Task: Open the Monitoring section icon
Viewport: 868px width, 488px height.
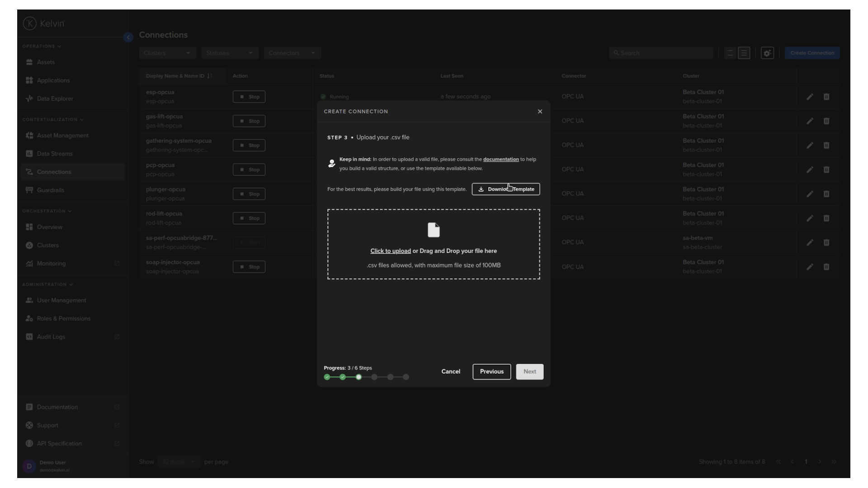Action: click(x=29, y=263)
